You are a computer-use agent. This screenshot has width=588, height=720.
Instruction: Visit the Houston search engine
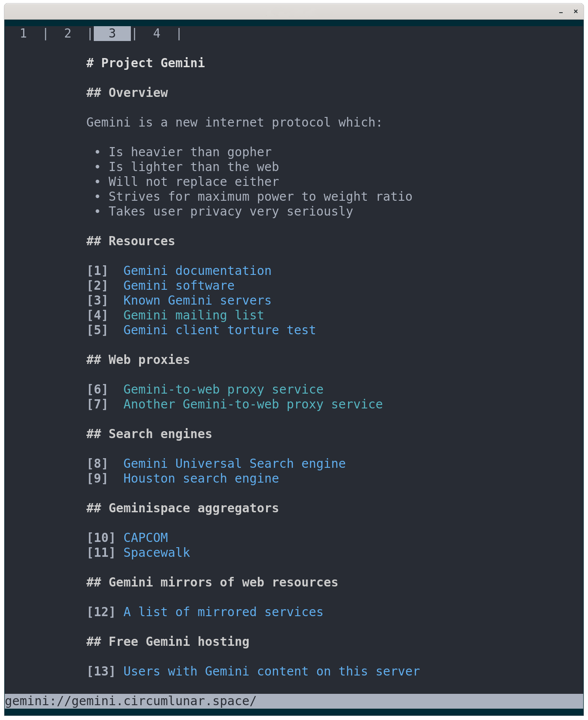tap(201, 479)
